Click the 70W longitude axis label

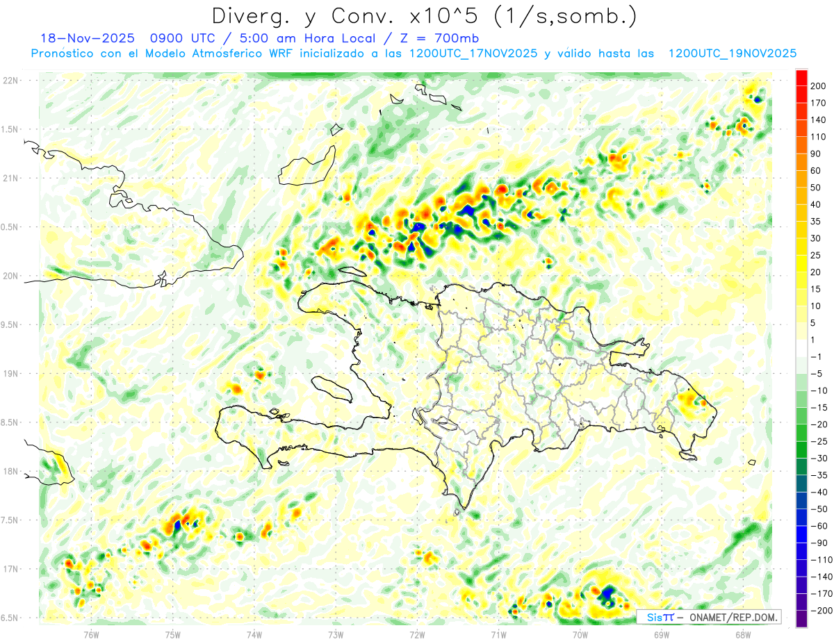point(580,634)
